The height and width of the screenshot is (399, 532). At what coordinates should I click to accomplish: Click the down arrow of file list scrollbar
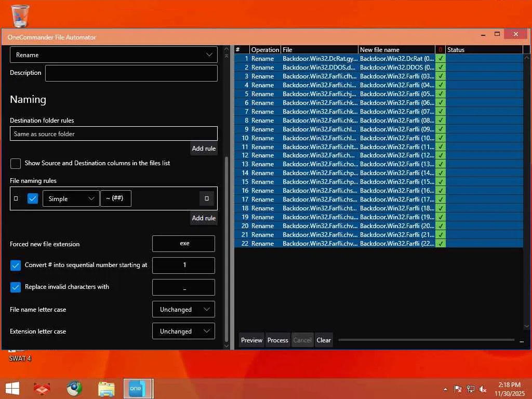tap(527, 326)
